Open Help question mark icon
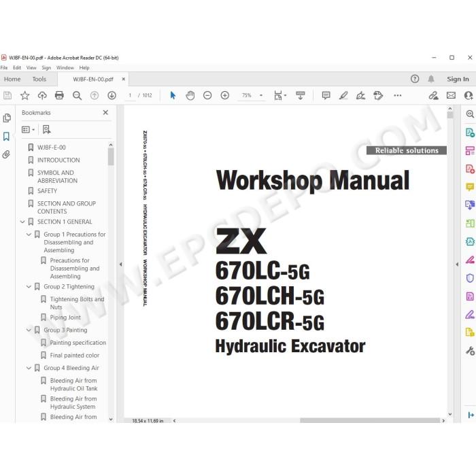This screenshot has height=476, width=476. (x=415, y=79)
